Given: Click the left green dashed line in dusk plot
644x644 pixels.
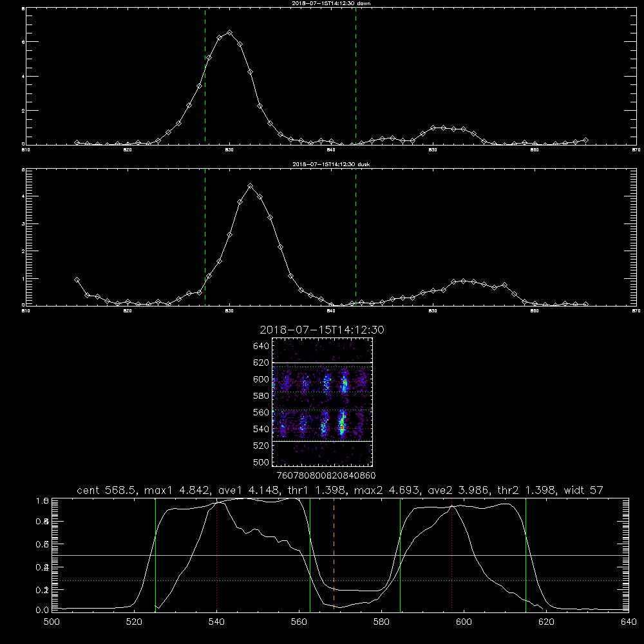Looking at the screenshot, I should coord(205,237).
